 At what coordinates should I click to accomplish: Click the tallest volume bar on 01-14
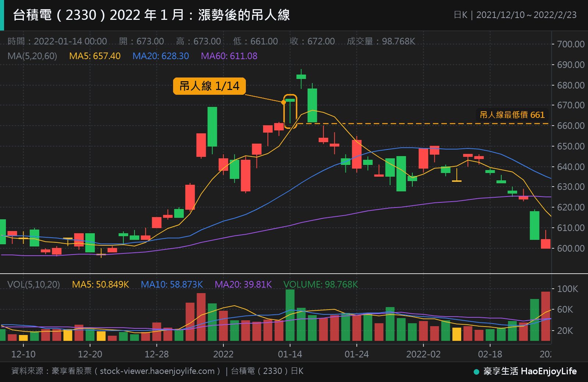(x=290, y=315)
